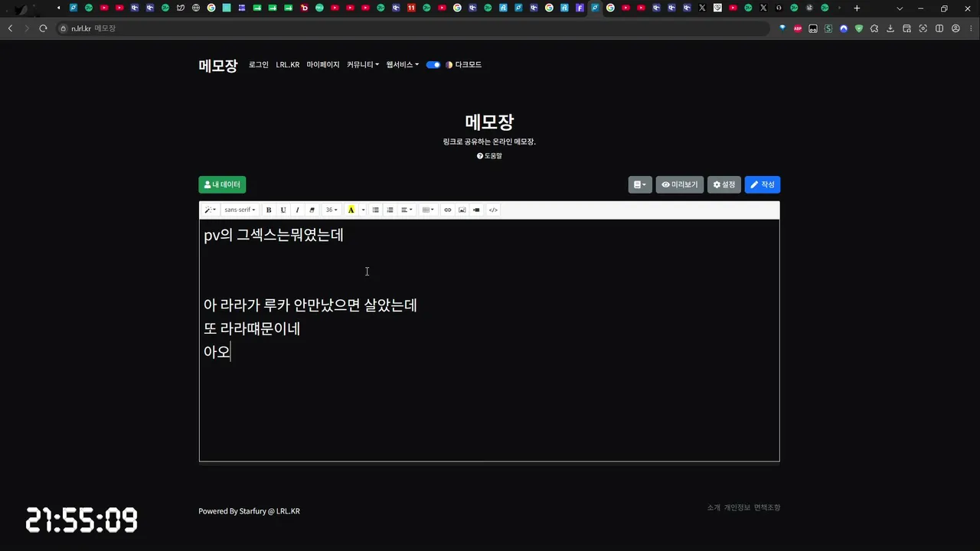Expand the 웹서비스 menu
This screenshot has width=980, height=551.
pos(403,65)
